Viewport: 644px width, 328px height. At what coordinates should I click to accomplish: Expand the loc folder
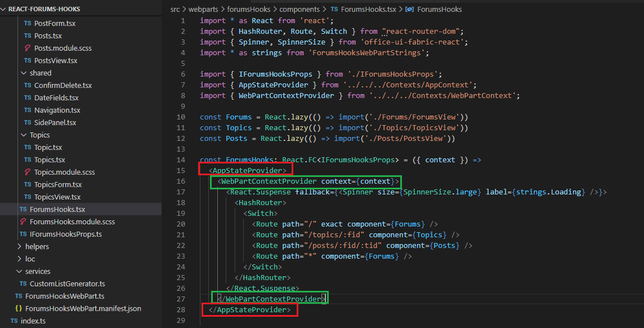click(19, 259)
